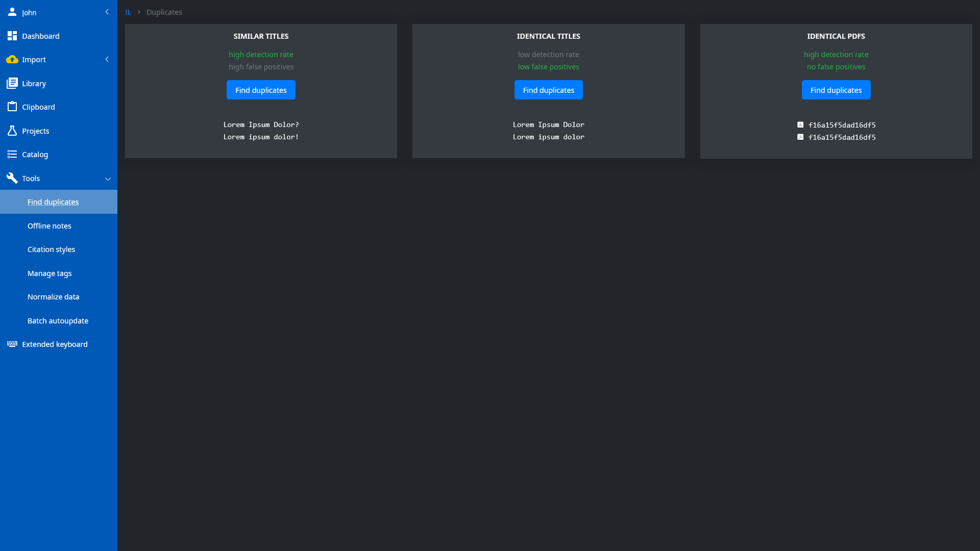Open Batch autoupdate menu item
Viewport: 980px width, 551px height.
point(59,320)
